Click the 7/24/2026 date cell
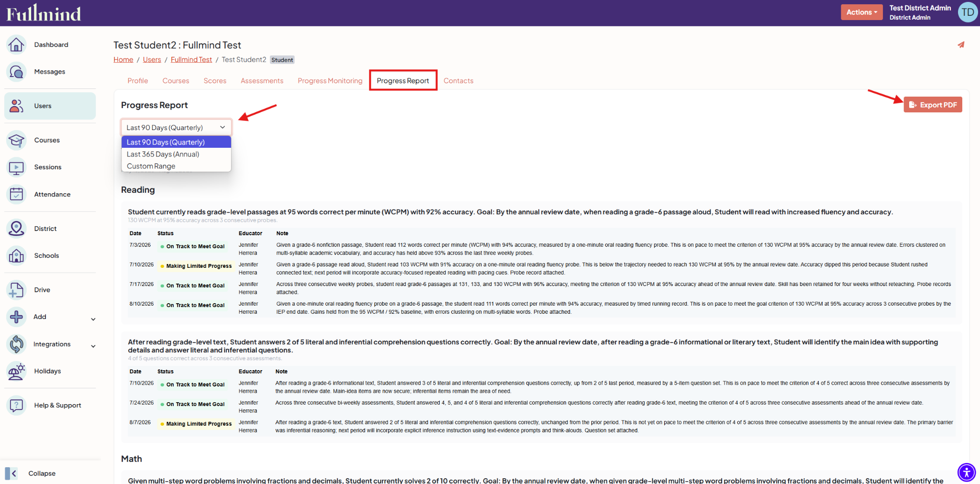 pos(142,403)
